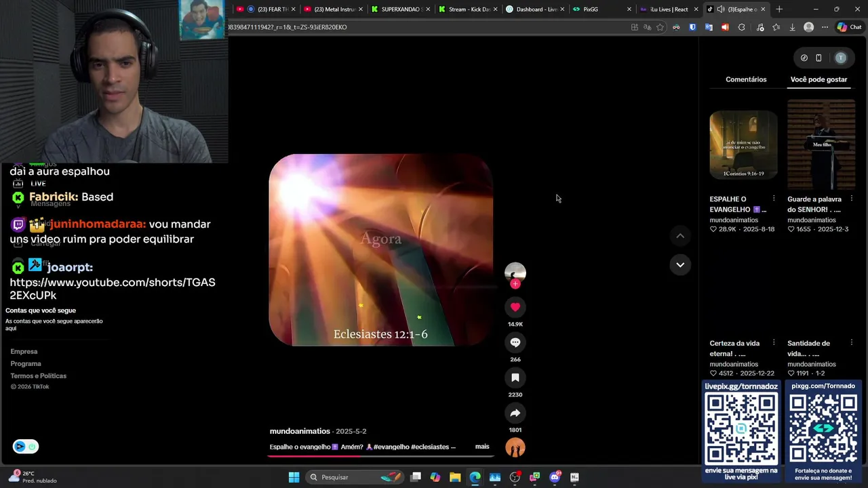Open three-dot menu for Guarde a palavra video
The width and height of the screenshot is (868, 488).
[852, 199]
